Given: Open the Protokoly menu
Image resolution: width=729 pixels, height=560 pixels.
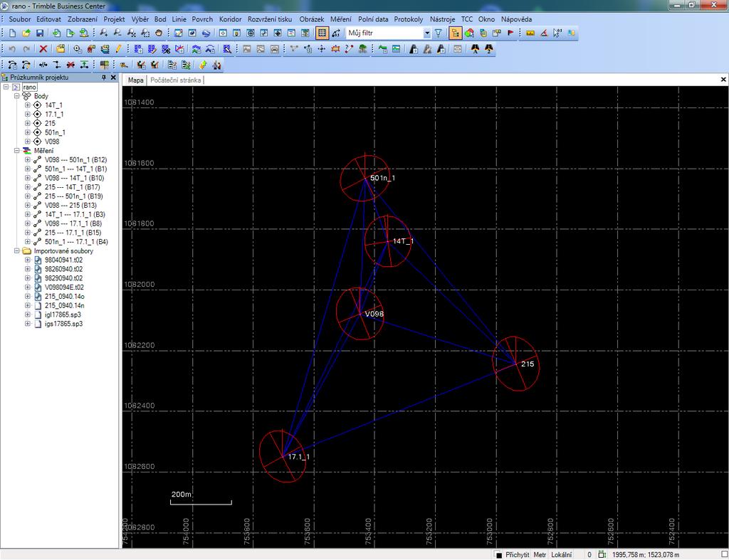Looking at the screenshot, I should 408,19.
